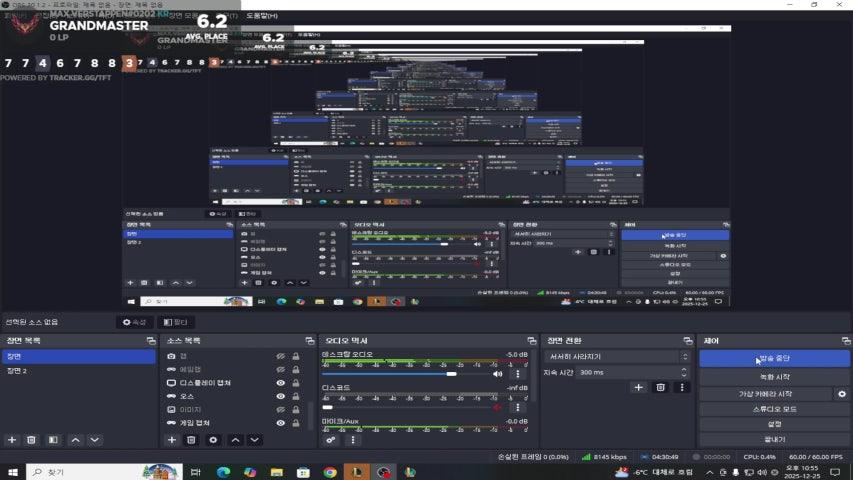Open options dots for 데스크탑 오디오 channel
The width and height of the screenshot is (853, 480).
[517, 374]
